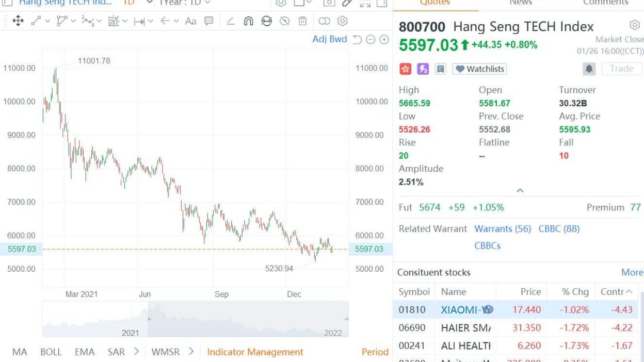Switch to the Quotes tab
The width and height of the screenshot is (644, 362).
(x=435, y=3)
